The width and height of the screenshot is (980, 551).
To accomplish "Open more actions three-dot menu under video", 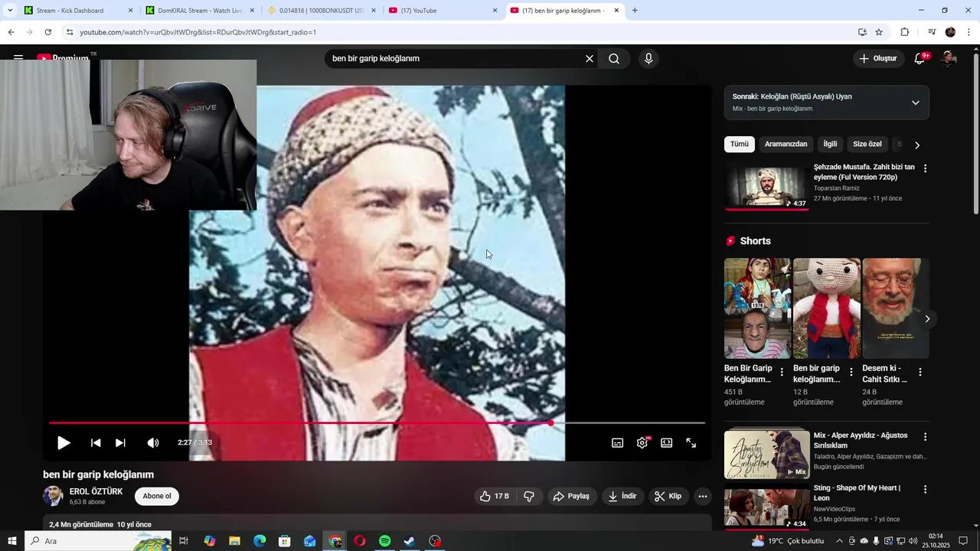I will click(703, 497).
